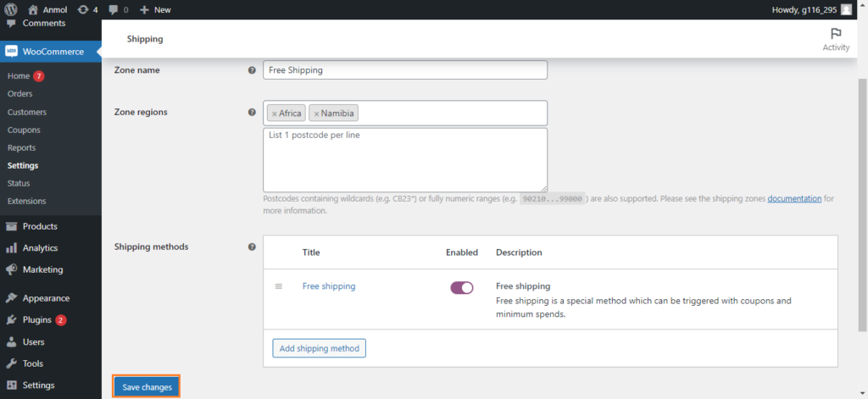Visit the Anmol site home icon
This screenshot has height=399, width=868.
coord(33,9)
